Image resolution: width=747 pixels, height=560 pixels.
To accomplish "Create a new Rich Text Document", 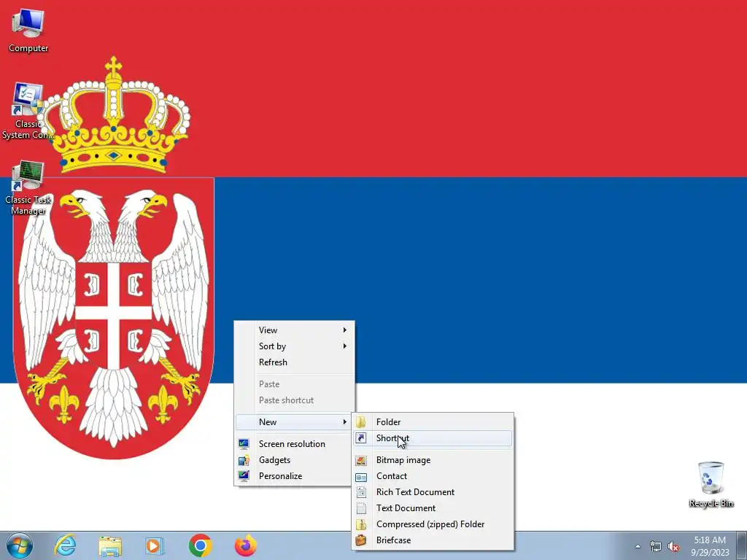I will [433, 492].
